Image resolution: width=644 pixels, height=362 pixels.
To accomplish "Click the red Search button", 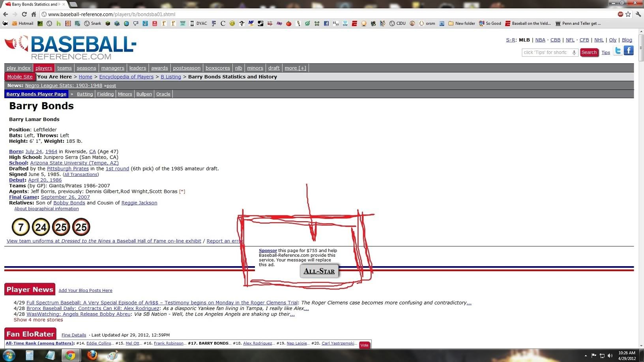I will click(589, 52).
